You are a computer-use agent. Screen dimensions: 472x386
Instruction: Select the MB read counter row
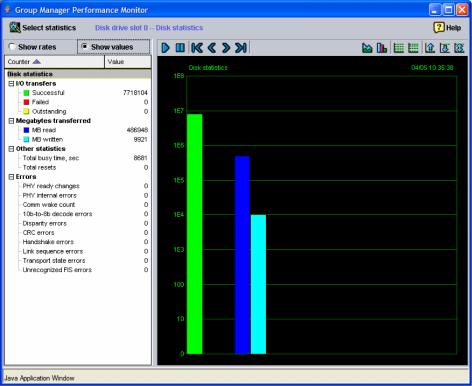click(78, 130)
